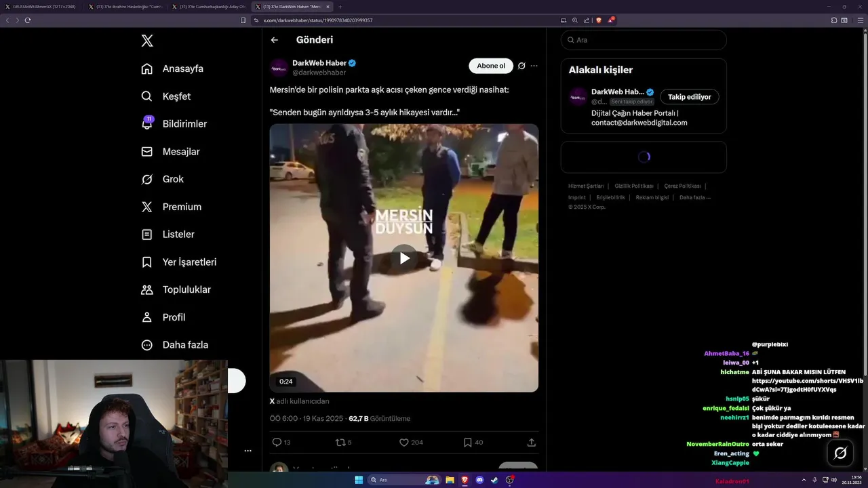This screenshot has height=488, width=868.
Task: Go to Anasayfa home page
Action: (x=172, y=68)
